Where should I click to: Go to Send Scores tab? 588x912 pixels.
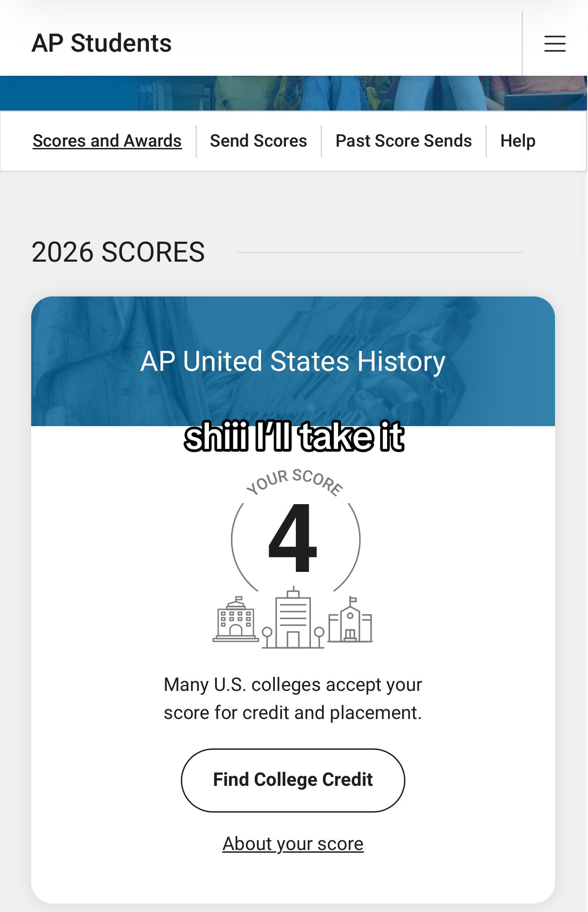click(258, 141)
